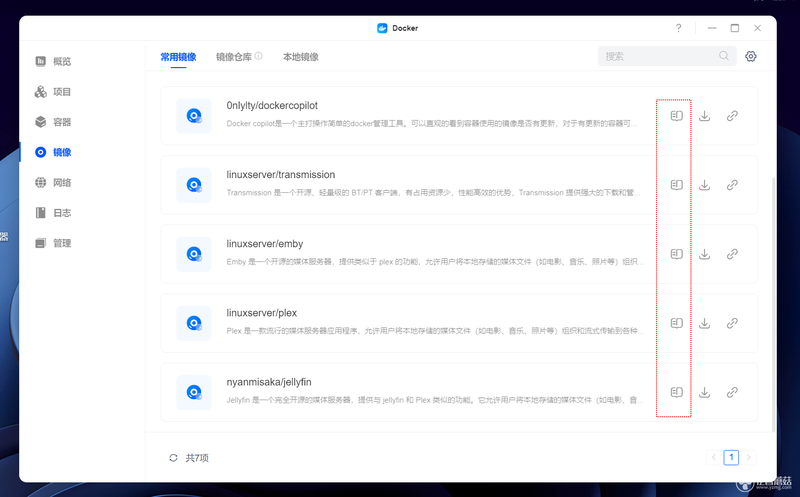This screenshot has height=497, width=800.
Task: Download the 0nlylty/dockercopilot image
Action: click(705, 116)
